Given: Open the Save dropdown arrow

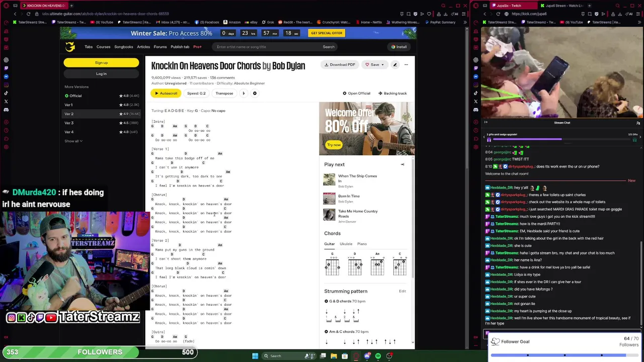Looking at the screenshot, I should pos(382,64).
